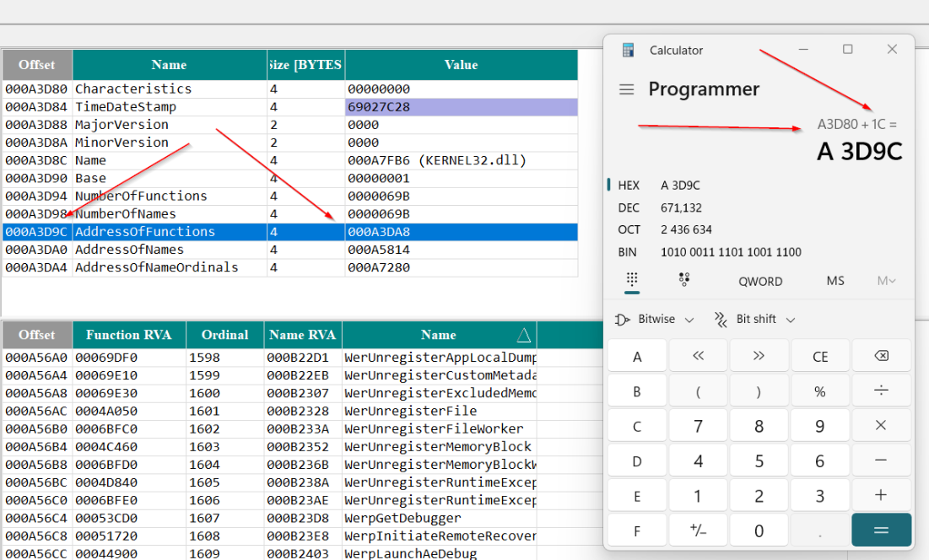Click the equals button
The image size is (929, 560).
point(881,530)
